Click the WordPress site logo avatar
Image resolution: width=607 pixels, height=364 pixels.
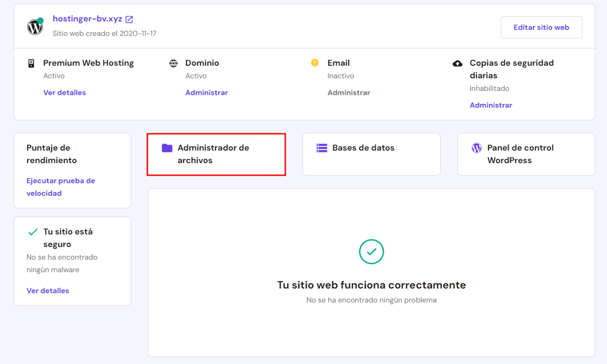tap(35, 27)
